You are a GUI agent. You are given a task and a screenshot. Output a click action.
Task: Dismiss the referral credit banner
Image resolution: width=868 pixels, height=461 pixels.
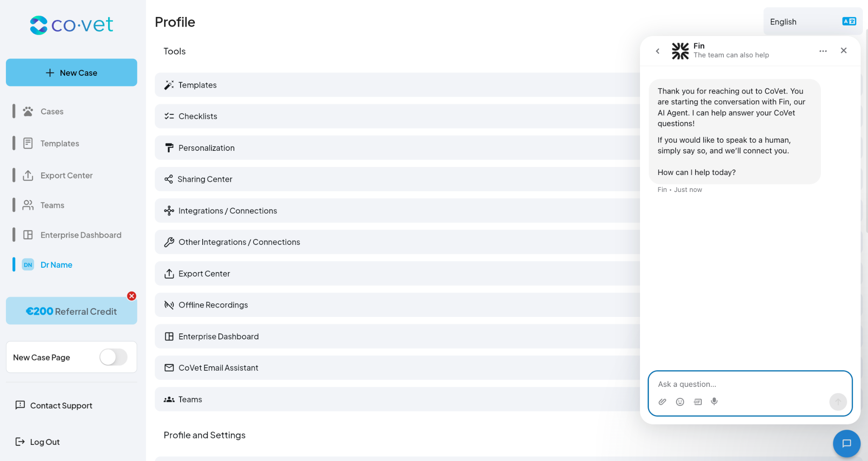tap(132, 296)
